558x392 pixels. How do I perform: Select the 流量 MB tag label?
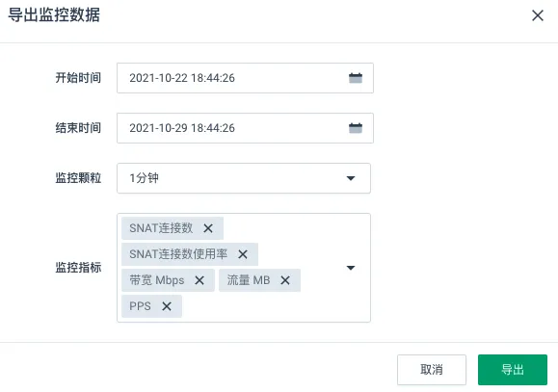coord(249,280)
